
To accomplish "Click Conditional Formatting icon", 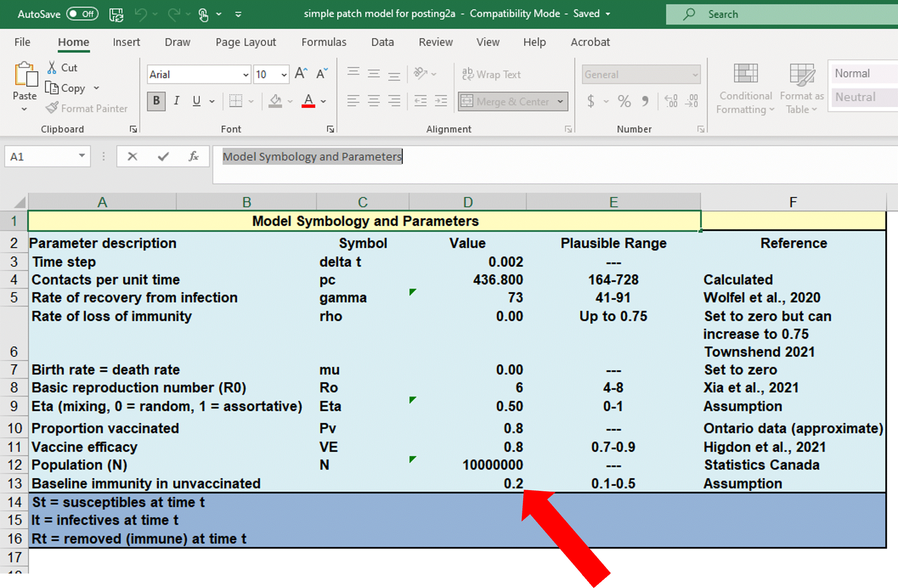I will tap(745, 73).
